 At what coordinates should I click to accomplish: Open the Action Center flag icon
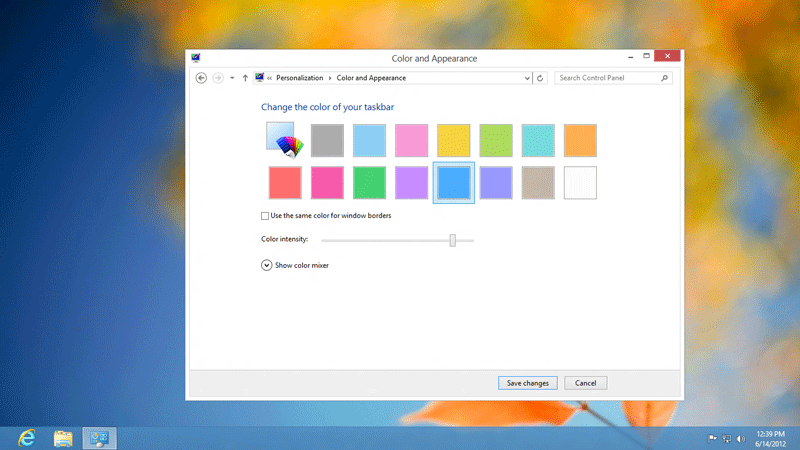pos(712,438)
